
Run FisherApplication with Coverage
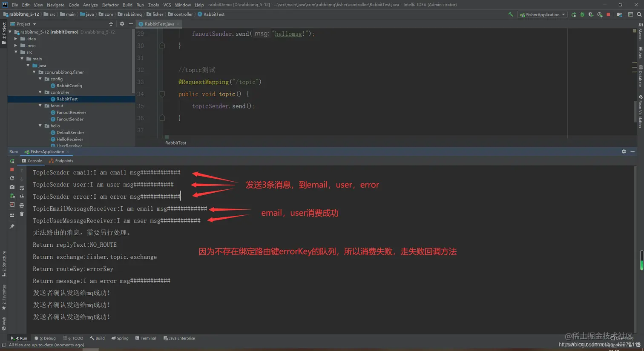coord(591,14)
